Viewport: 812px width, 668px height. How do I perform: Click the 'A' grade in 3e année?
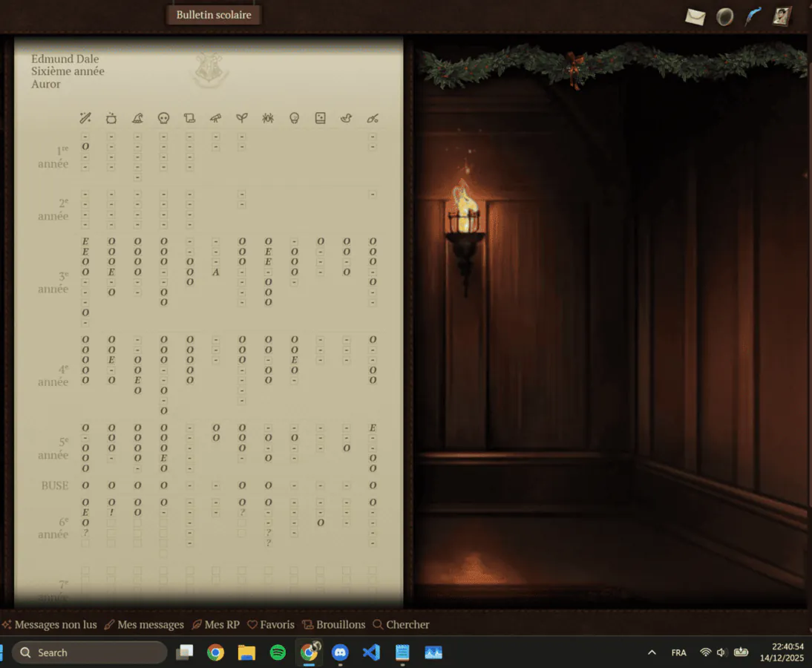pyautogui.click(x=215, y=272)
